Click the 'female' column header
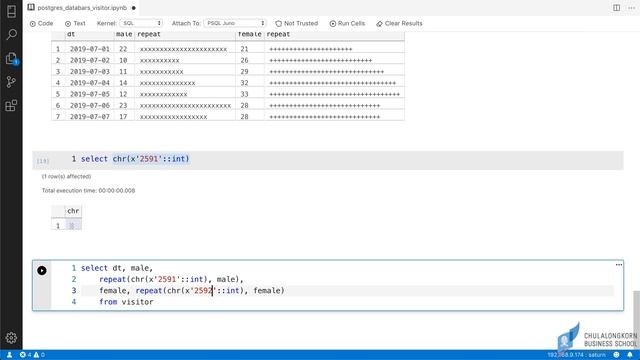Image resolution: width=640 pixels, height=360 pixels. click(250, 34)
